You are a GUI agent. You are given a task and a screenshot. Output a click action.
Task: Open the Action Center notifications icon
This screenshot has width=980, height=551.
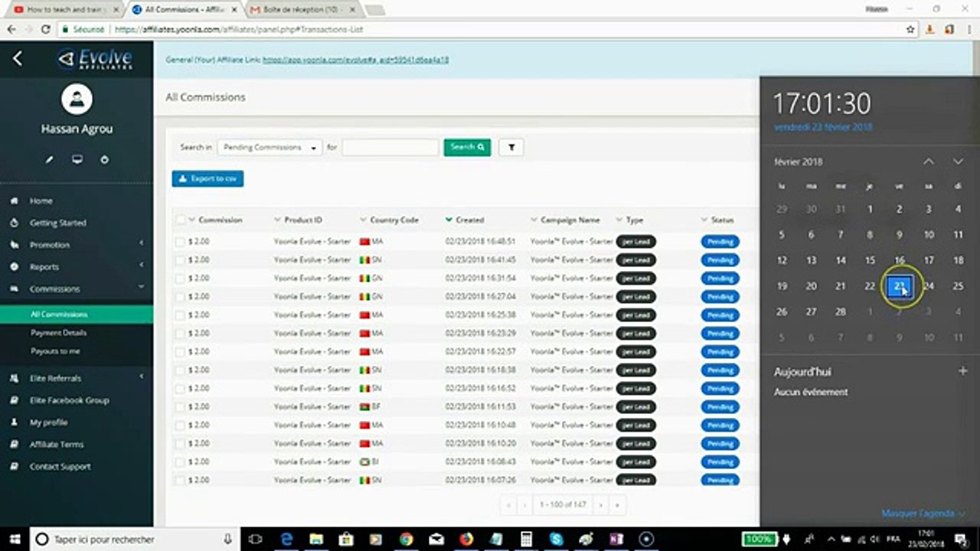(x=962, y=539)
